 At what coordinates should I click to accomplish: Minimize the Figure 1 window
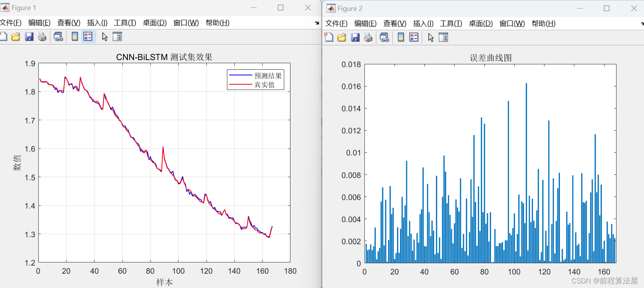tap(254, 8)
